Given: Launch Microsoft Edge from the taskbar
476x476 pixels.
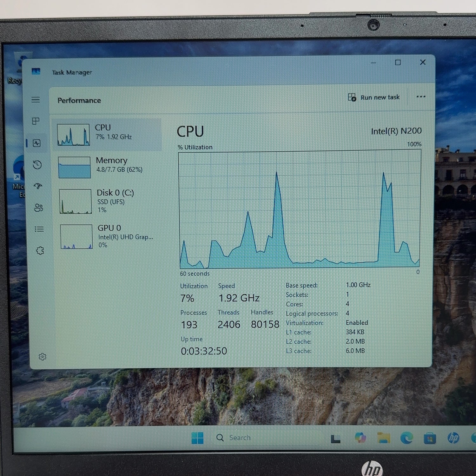Looking at the screenshot, I should pyautogui.click(x=407, y=438).
